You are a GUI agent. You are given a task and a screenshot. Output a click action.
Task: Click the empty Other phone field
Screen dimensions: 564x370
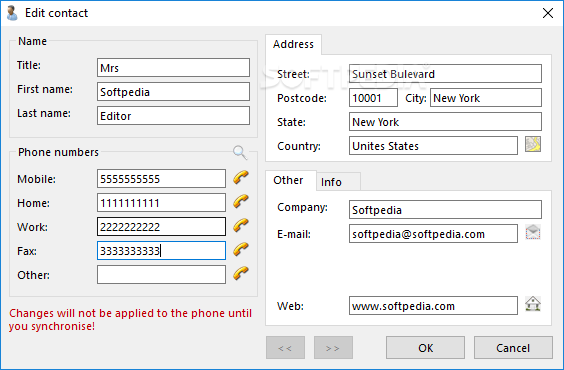coord(162,275)
